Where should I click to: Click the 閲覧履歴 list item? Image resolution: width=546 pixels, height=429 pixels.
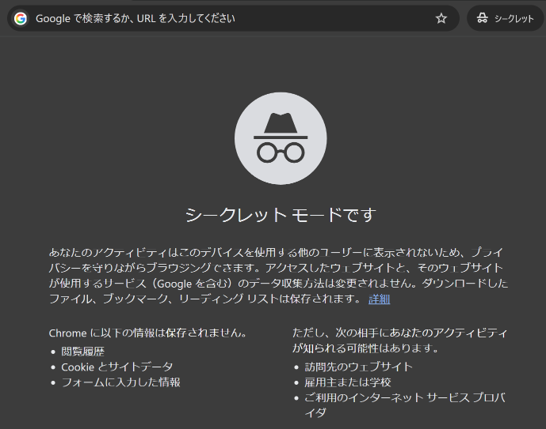83,351
